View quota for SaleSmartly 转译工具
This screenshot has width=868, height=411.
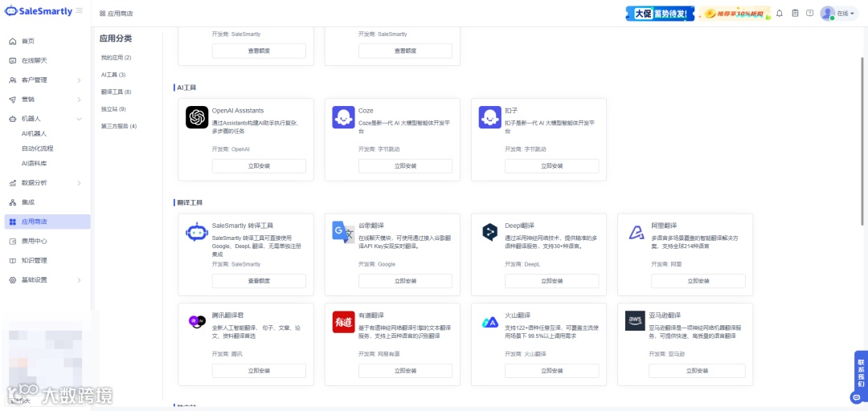pos(259,281)
